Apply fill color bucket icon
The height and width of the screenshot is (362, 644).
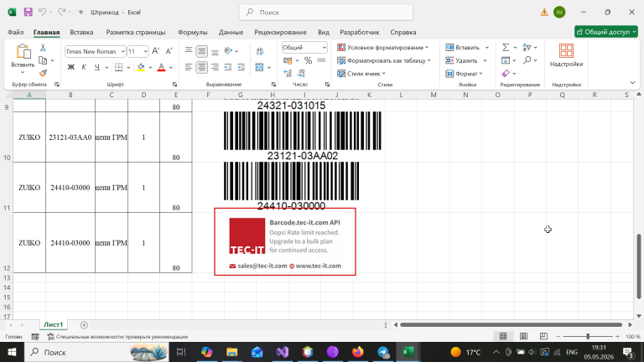(x=141, y=67)
